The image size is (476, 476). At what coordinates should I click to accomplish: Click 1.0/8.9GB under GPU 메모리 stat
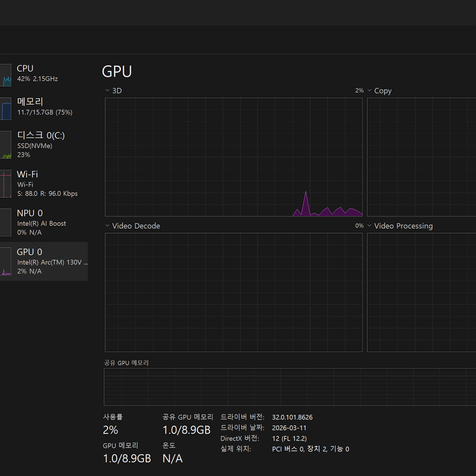127,458
